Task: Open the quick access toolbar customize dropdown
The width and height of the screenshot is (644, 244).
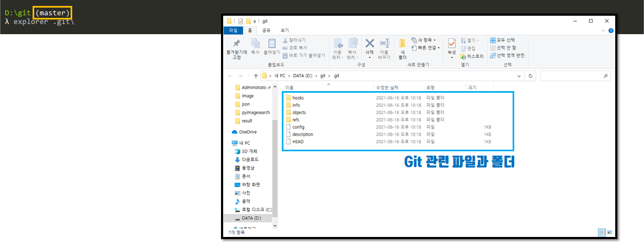Action: click(255, 21)
